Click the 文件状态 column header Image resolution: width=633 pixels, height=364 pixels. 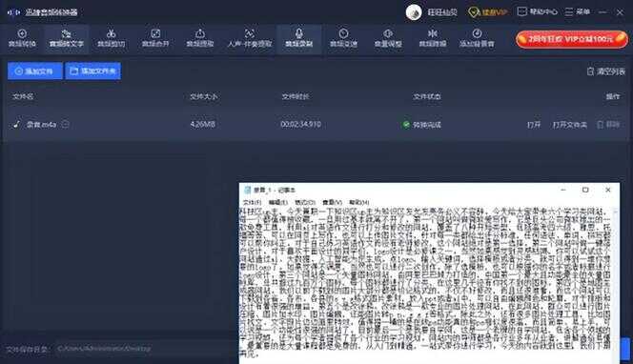(x=427, y=96)
